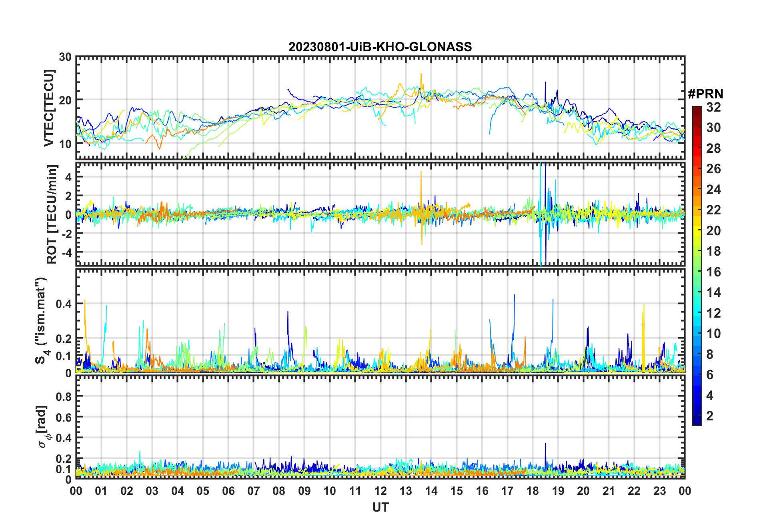Click the plot title 20230801-UiB-KHO-GLONASS

pos(380,47)
